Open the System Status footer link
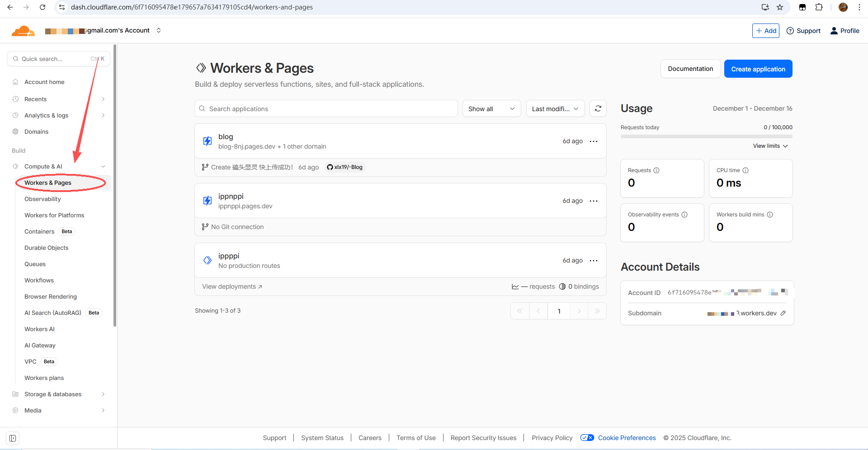Image resolution: width=868 pixels, height=450 pixels. click(x=322, y=438)
